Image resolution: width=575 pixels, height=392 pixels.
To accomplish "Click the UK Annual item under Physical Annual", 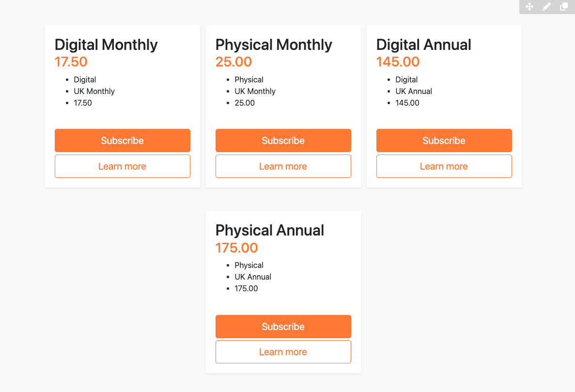I will 253,277.
